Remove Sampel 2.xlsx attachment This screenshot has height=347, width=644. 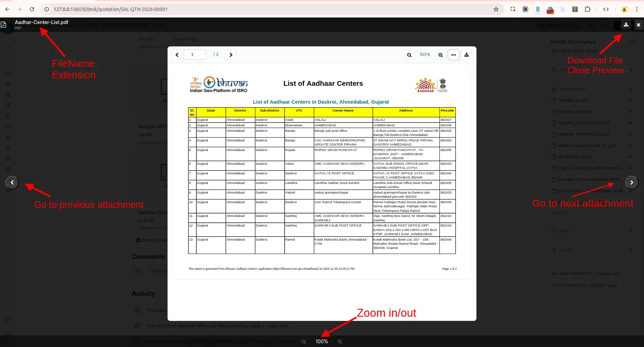click(630, 100)
